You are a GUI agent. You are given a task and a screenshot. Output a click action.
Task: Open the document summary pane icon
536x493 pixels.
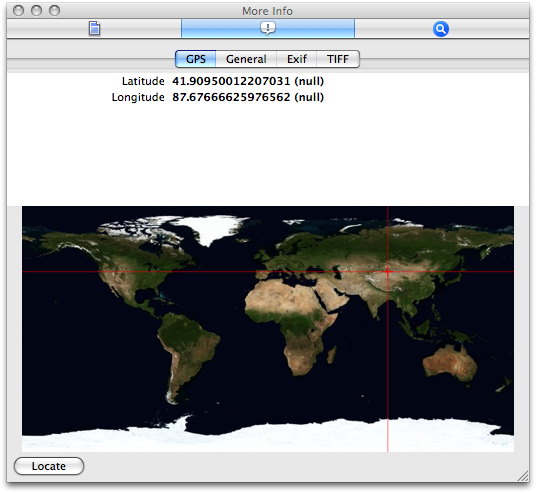pyautogui.click(x=94, y=28)
